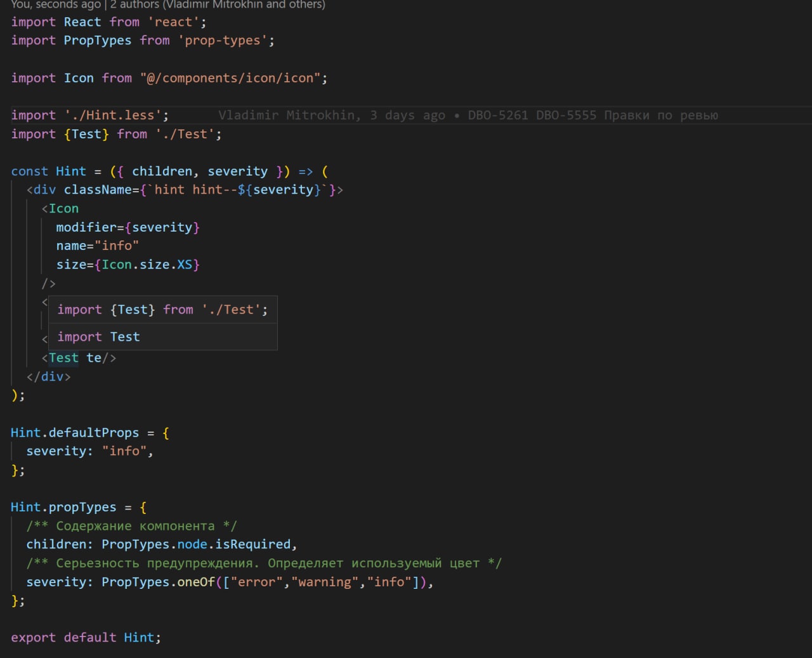Image resolution: width=812 pixels, height=658 pixels.
Task: Click the './Hint.less' import path
Action: [x=113, y=115]
